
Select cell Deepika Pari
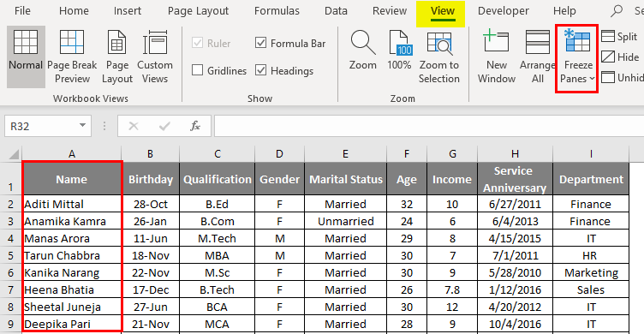pos(72,324)
